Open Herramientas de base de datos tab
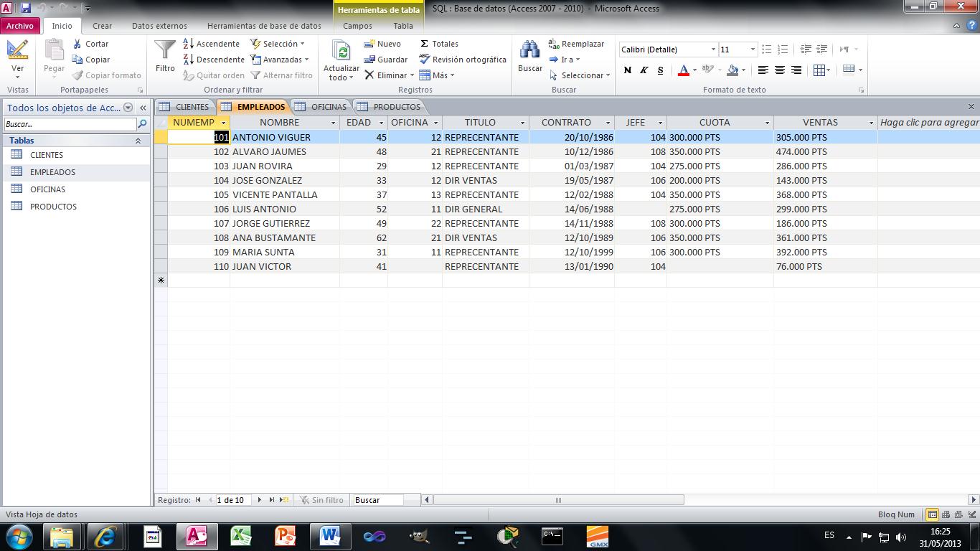 click(264, 26)
